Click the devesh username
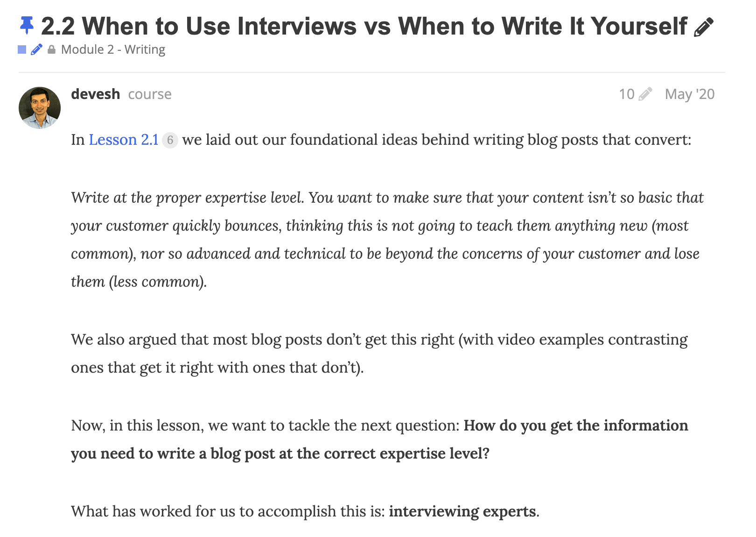Image resolution: width=756 pixels, height=537 pixels. click(x=96, y=94)
